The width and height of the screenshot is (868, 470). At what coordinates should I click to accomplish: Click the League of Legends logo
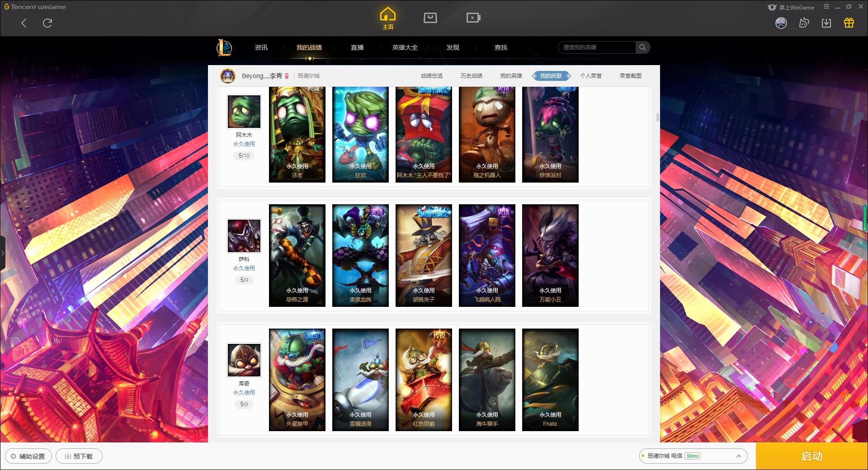click(224, 47)
